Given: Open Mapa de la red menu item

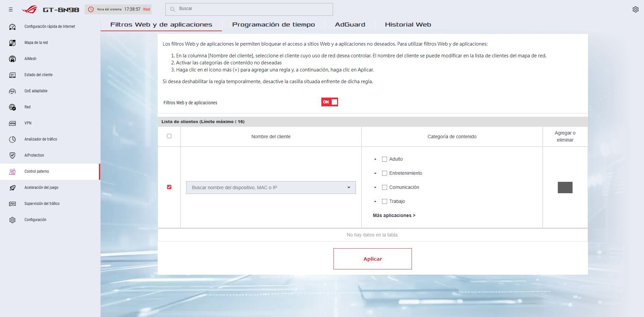Looking at the screenshot, I should click(50, 43).
